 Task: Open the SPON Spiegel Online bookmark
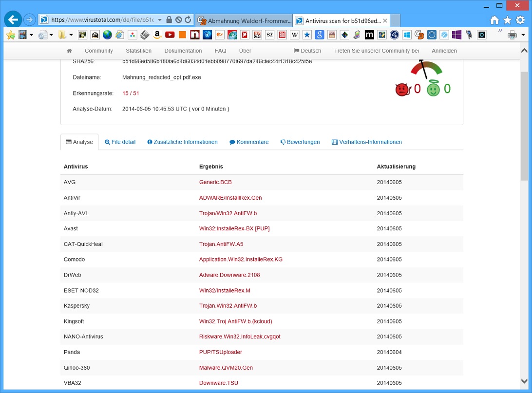(x=257, y=35)
